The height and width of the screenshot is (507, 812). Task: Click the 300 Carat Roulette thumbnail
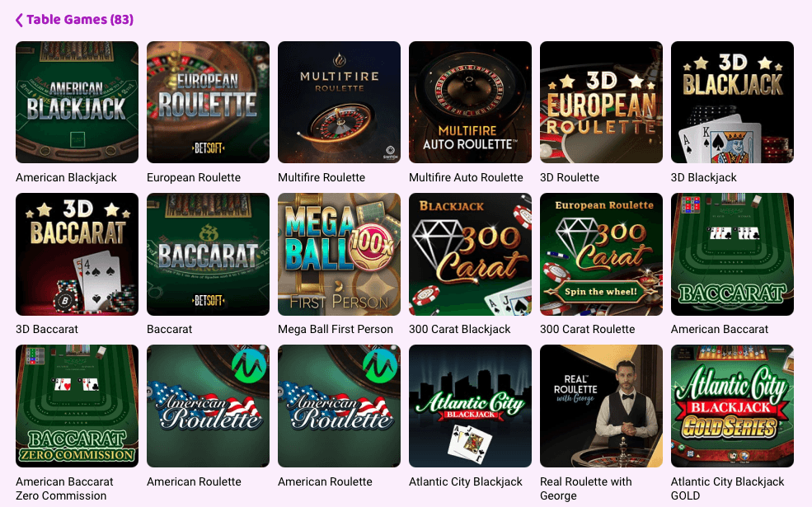point(601,254)
